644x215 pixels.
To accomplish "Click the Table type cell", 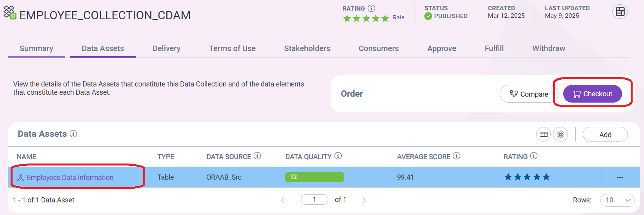I will point(166,177).
